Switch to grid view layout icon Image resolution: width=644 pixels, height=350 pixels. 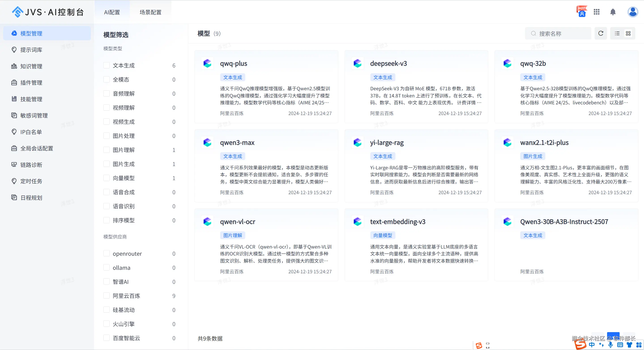click(628, 34)
